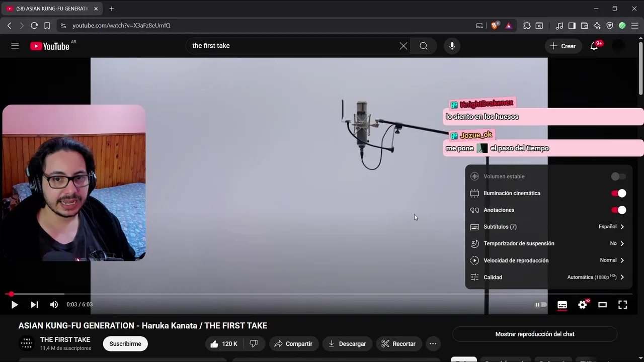
Task: Open the music note playlist icon in the browser toolbar
Action: (559, 25)
